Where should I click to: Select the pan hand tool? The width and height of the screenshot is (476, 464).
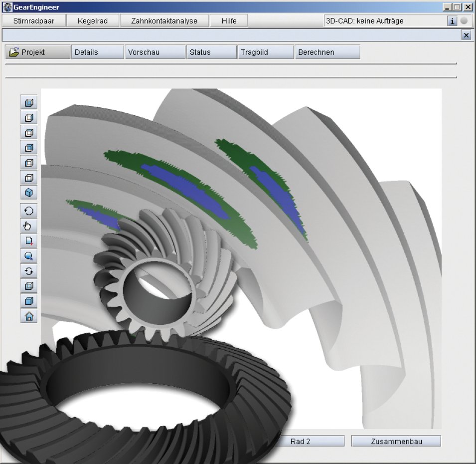29,226
